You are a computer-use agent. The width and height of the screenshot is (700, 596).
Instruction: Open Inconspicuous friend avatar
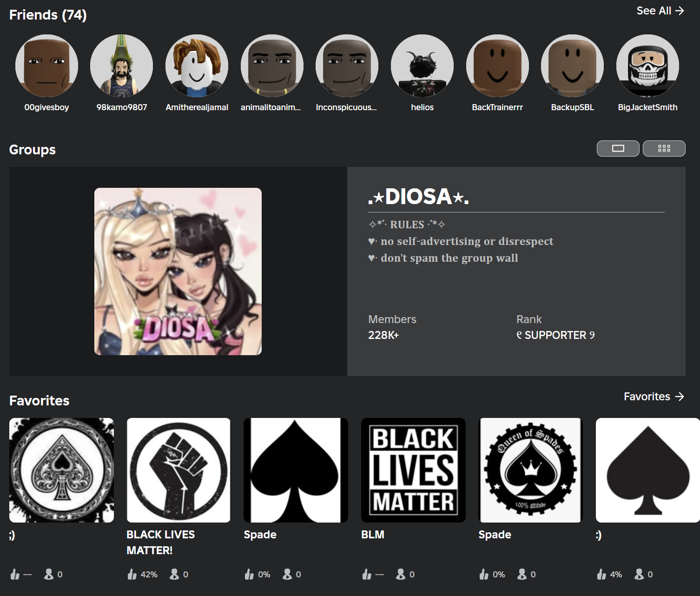pyautogui.click(x=347, y=66)
